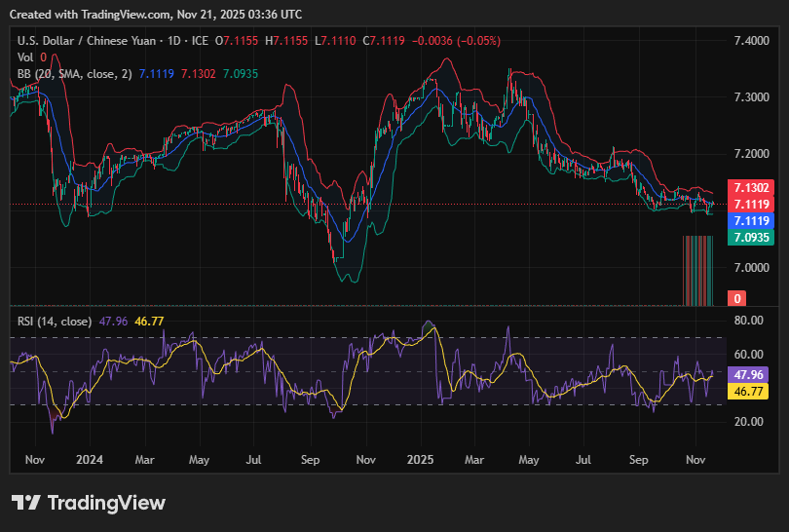This screenshot has width=789, height=532.
Task: Click the 7.0000 price axis label
Action: [x=752, y=267]
